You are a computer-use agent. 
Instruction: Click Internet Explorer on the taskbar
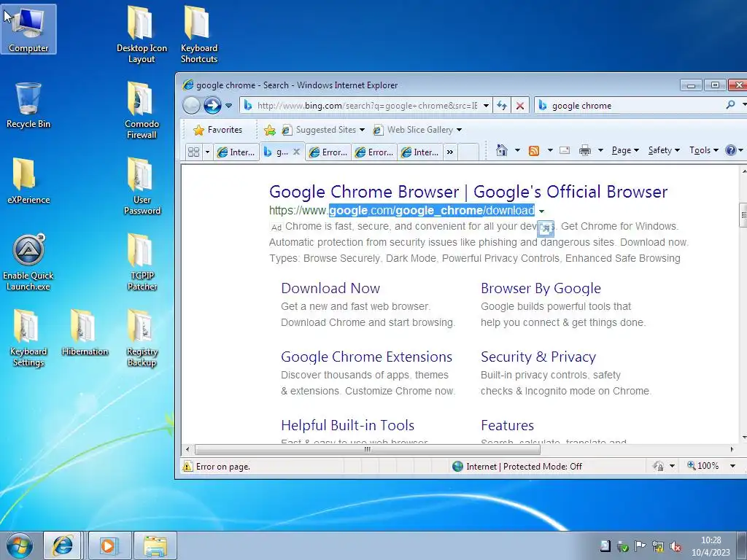[x=63, y=545]
